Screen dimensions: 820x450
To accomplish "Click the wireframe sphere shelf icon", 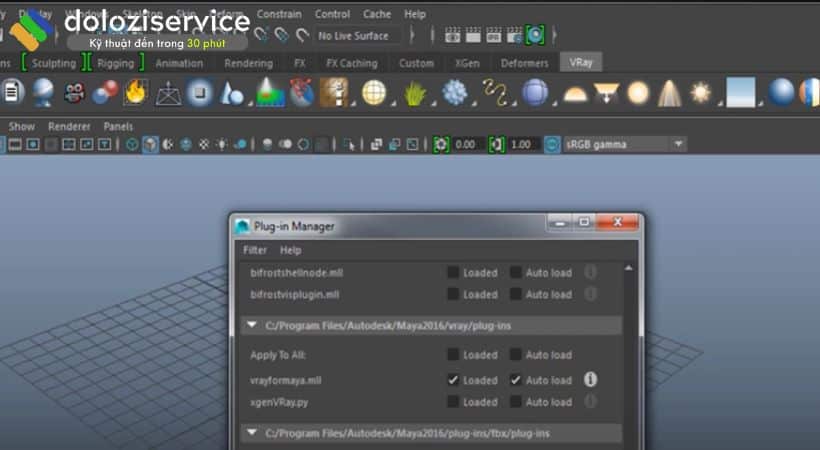I will click(x=374, y=93).
